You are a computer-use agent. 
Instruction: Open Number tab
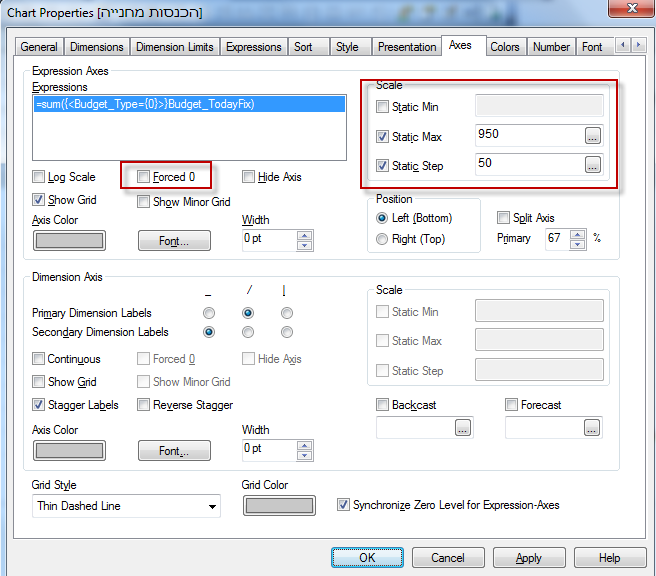(x=551, y=47)
